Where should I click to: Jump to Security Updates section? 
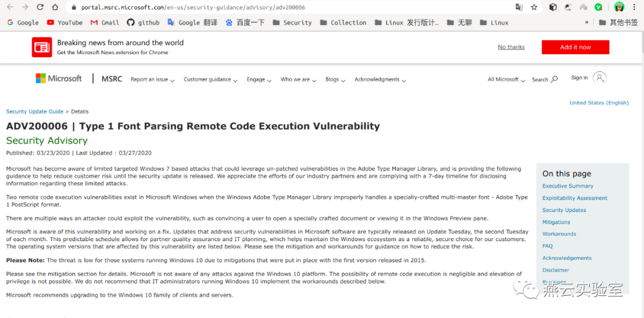(564, 210)
